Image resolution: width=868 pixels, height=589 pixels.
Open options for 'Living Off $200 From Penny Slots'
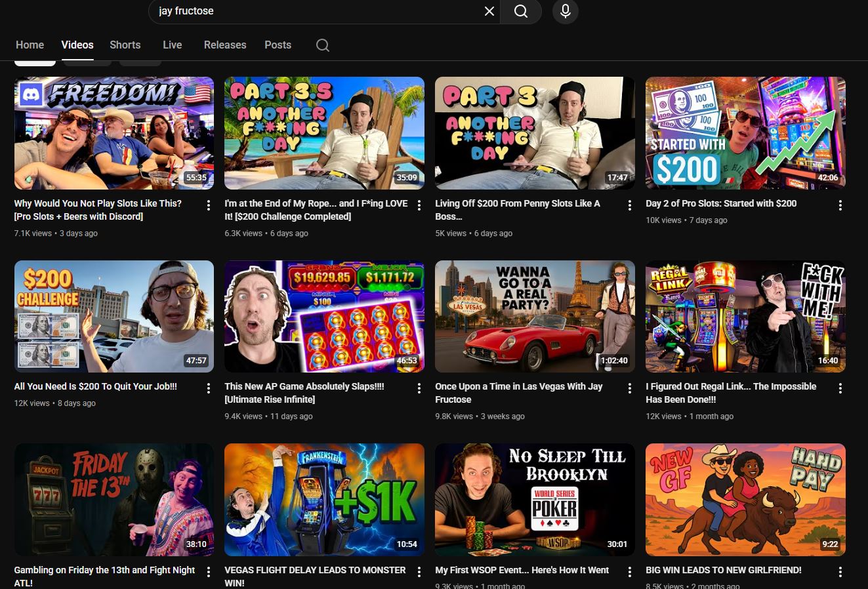[x=630, y=205]
